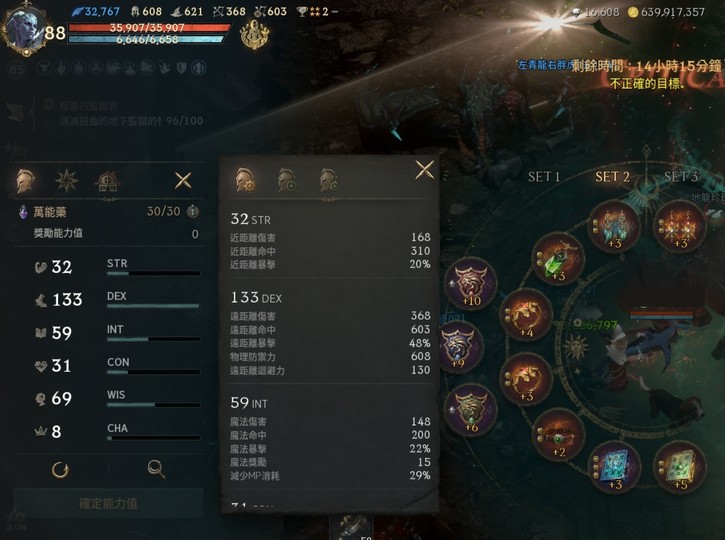This screenshot has width=725, height=540.
Task: Click the reset stats circular arrow icon
Action: [60, 470]
